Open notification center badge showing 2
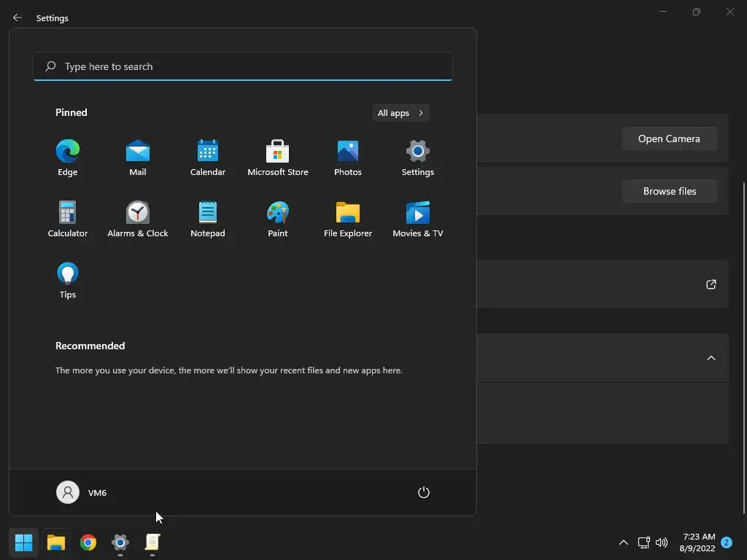Screen dimensions: 747x560 [x=727, y=542]
